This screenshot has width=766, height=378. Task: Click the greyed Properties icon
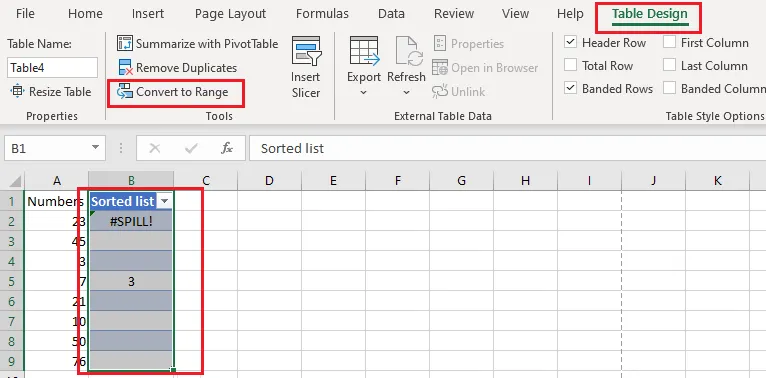coord(440,43)
